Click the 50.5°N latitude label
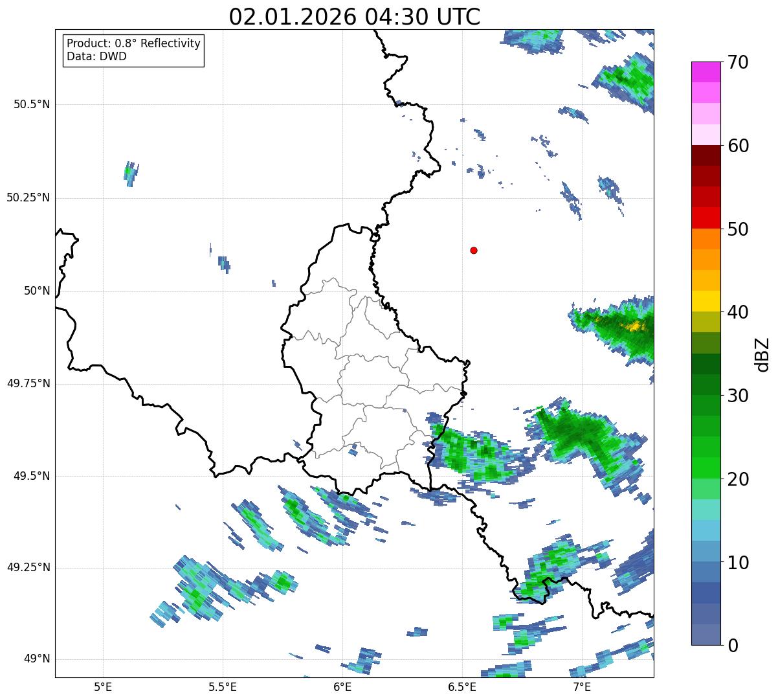The image size is (778, 700). tap(32, 104)
